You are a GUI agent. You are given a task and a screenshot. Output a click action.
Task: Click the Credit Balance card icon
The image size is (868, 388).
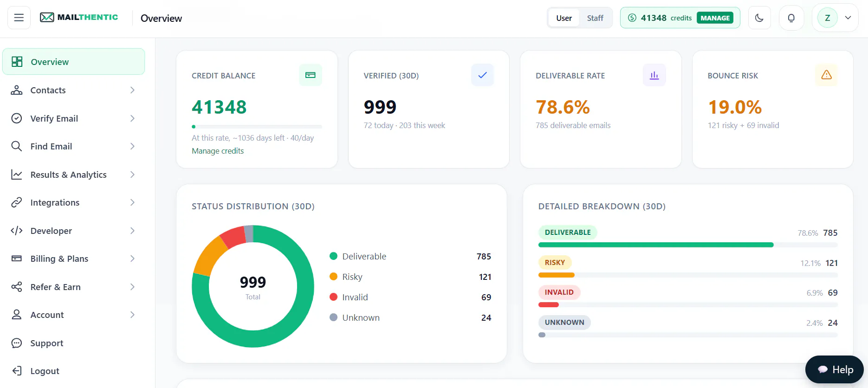pyautogui.click(x=311, y=75)
